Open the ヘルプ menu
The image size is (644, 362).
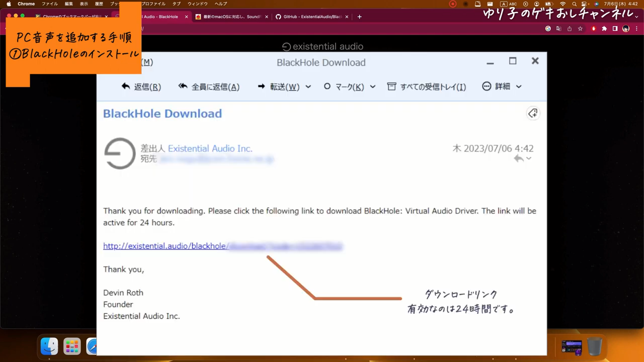(x=221, y=4)
